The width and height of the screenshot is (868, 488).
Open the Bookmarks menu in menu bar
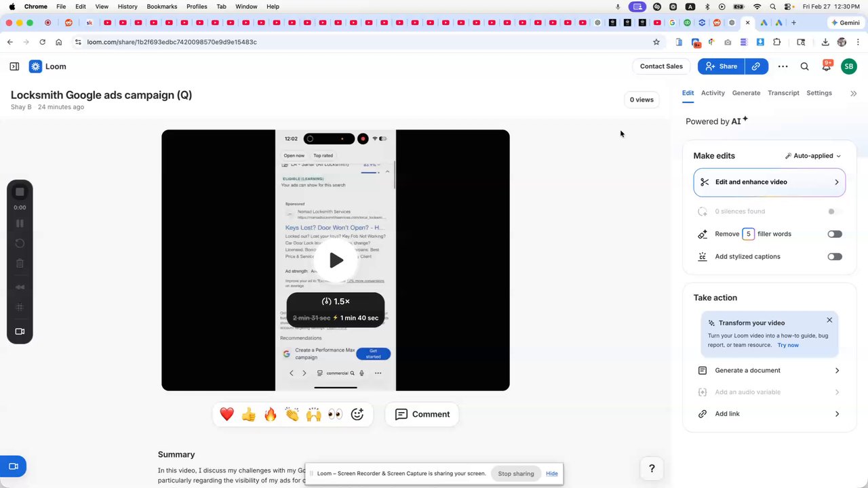162,6
